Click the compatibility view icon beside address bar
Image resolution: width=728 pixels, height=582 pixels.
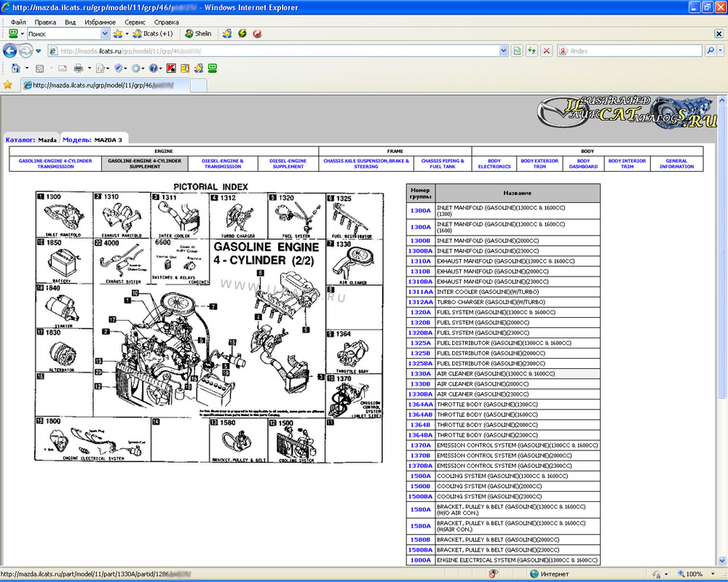coord(517,51)
